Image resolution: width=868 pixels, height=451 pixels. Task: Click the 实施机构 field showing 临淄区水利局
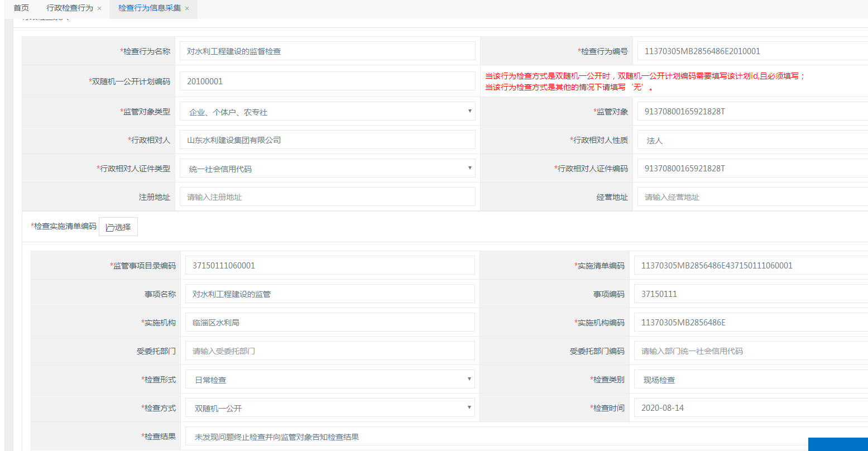(330, 322)
